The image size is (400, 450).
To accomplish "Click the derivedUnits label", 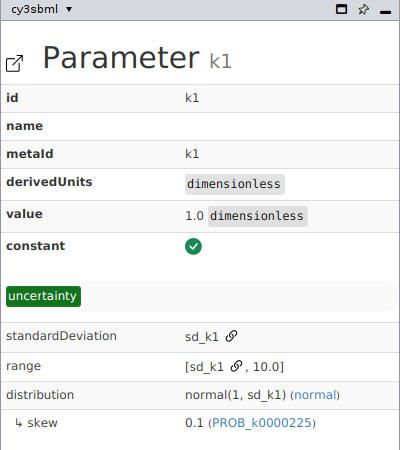I will [x=49, y=182].
